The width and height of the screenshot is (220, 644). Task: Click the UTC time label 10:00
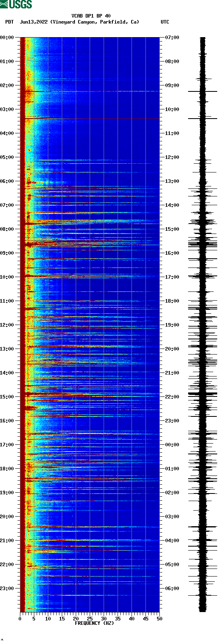[x=172, y=109]
